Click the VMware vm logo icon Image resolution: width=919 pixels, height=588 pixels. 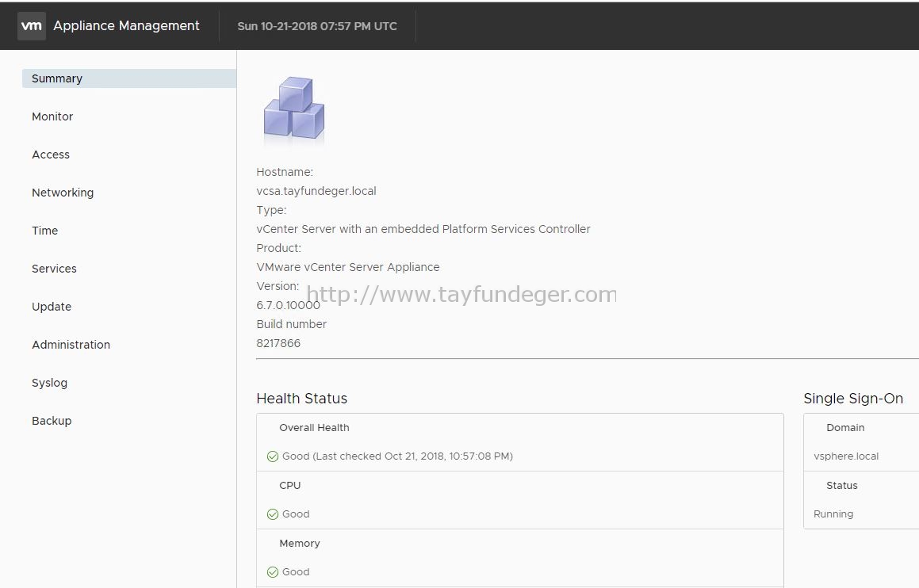pos(32,26)
